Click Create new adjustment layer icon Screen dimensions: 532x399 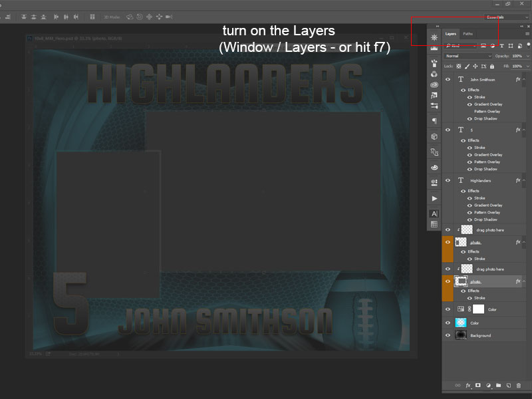[x=488, y=385]
